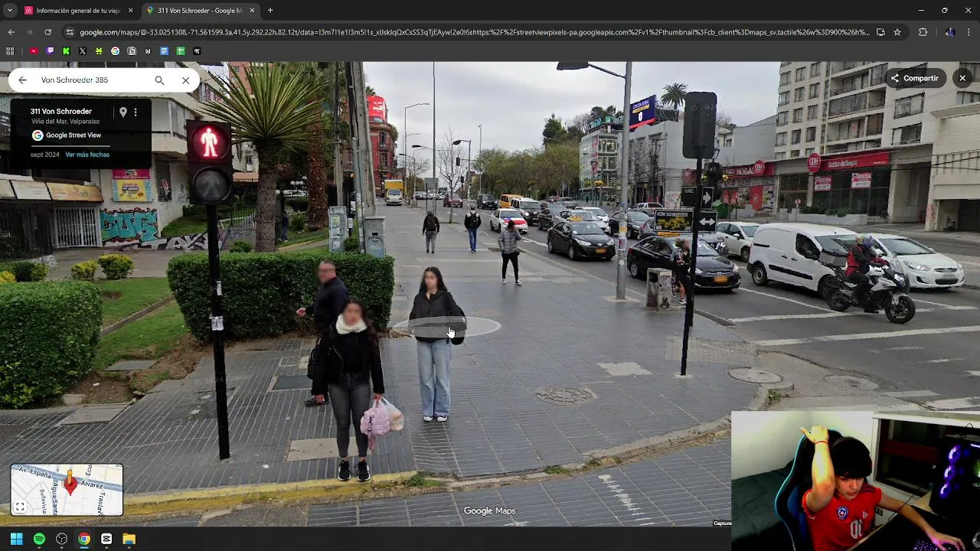Viewport: 980px width, 551px height.
Task: Open site information icon in address bar
Action: pos(70,32)
